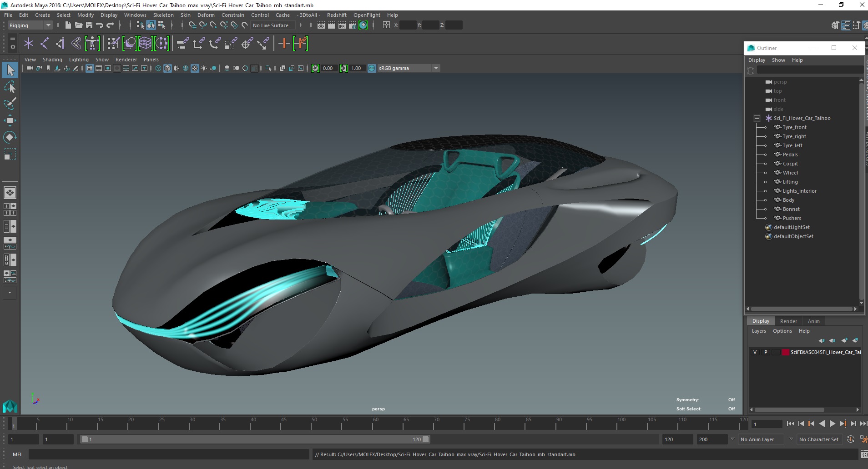Click the No Live Surface field
Viewport: 868px width, 469px height.
(x=273, y=25)
